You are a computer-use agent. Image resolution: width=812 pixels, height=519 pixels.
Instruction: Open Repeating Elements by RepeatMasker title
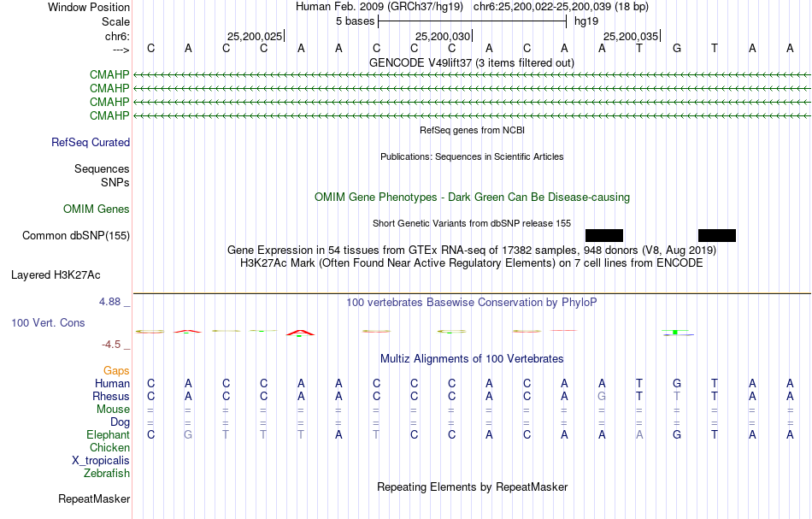pos(472,487)
